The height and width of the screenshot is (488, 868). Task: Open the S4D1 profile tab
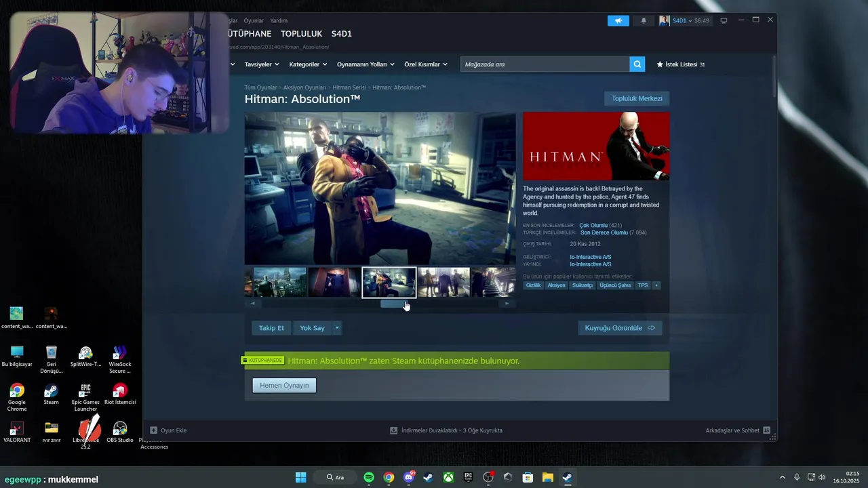[x=342, y=34]
